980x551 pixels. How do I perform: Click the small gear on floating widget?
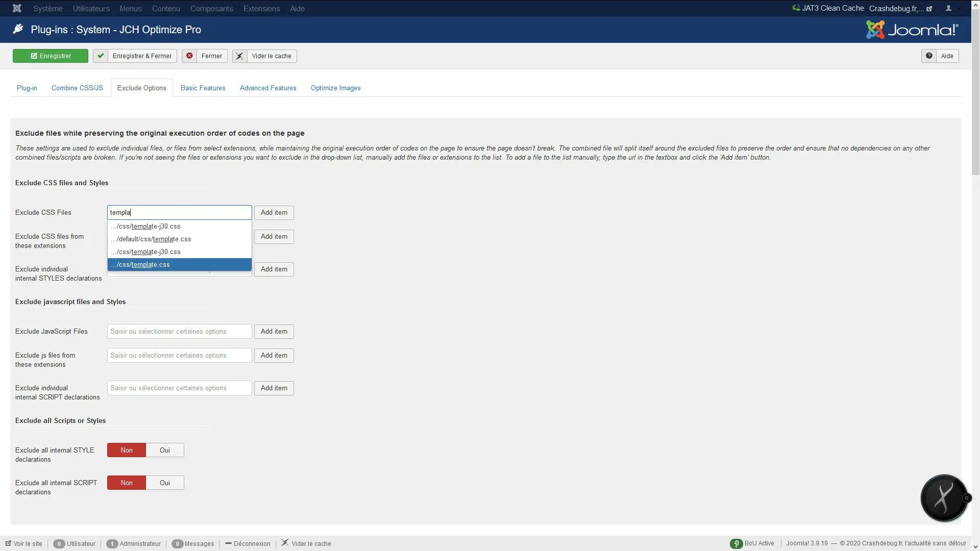[x=966, y=498]
